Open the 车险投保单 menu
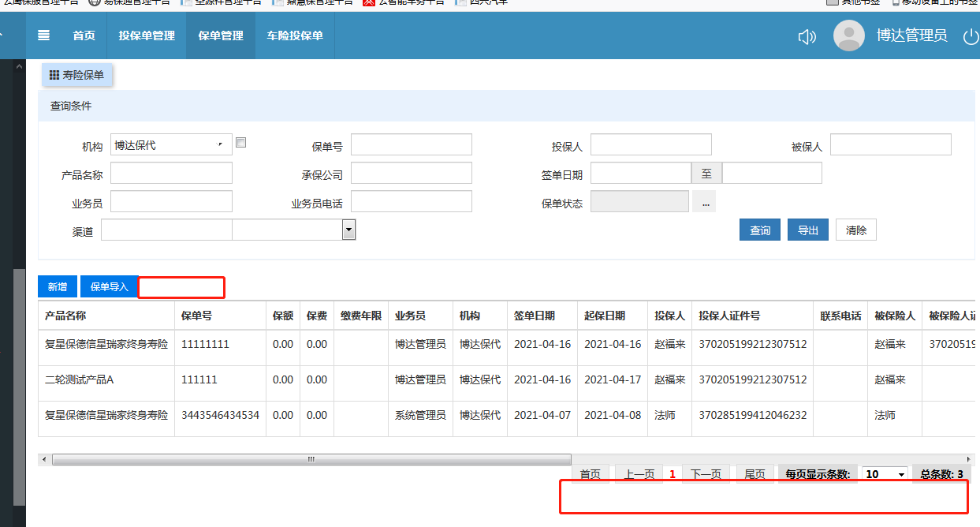The width and height of the screenshot is (980, 527). tap(295, 36)
